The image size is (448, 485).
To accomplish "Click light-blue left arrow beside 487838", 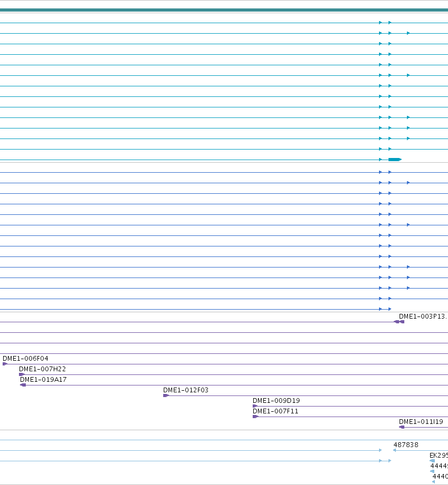I will pyautogui.click(x=394, y=450).
